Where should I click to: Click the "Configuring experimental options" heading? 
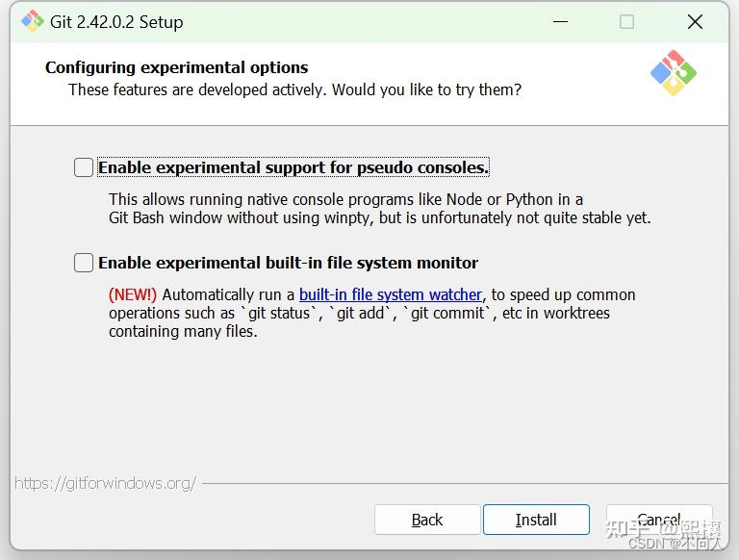tap(176, 67)
